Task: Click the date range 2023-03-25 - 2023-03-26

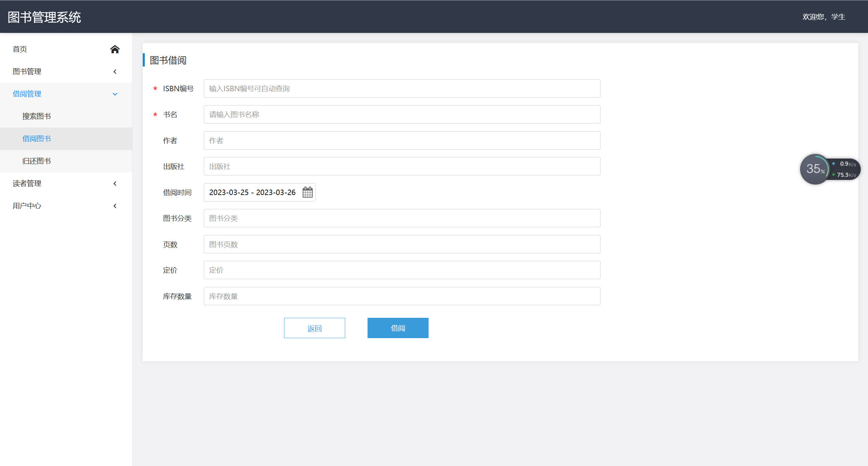Action: pyautogui.click(x=253, y=192)
